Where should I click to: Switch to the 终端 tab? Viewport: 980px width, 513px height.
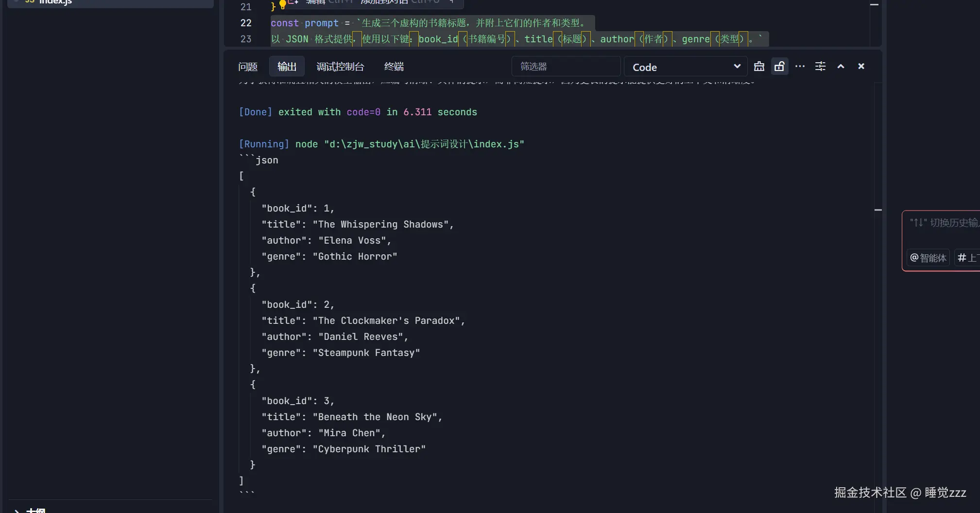coord(394,67)
